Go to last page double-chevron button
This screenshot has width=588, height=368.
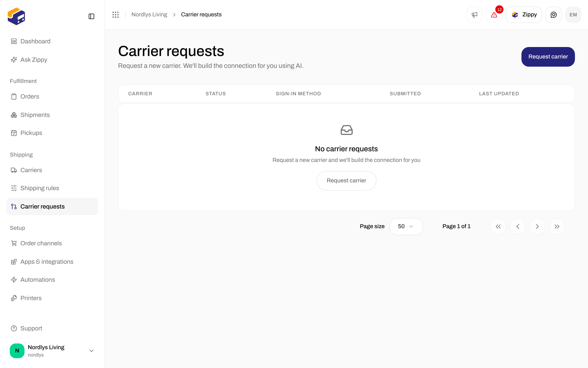pyautogui.click(x=557, y=227)
